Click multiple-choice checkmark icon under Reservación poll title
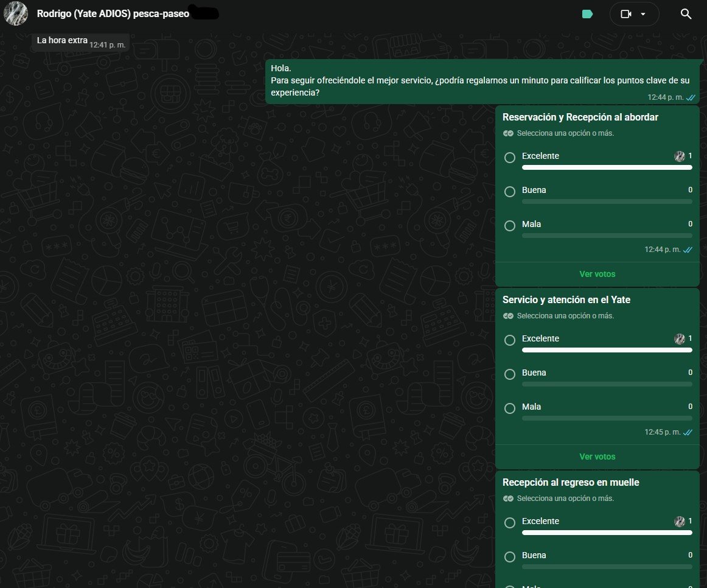The image size is (707, 588). (508, 133)
